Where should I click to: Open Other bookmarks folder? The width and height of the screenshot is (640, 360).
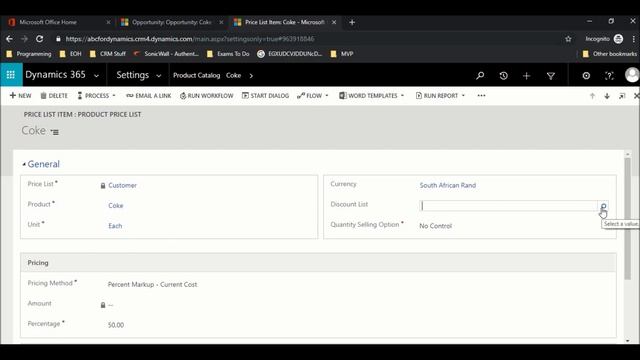(610, 54)
